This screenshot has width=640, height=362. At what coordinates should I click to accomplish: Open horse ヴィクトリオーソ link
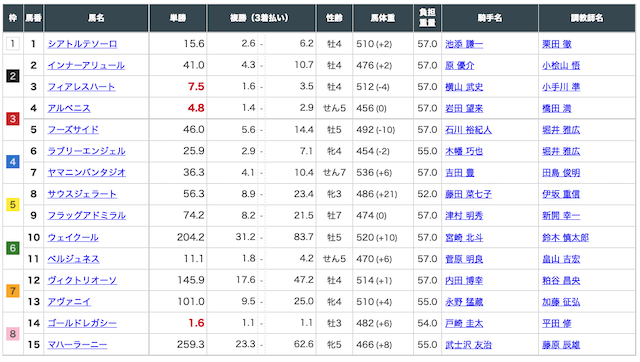click(82, 280)
